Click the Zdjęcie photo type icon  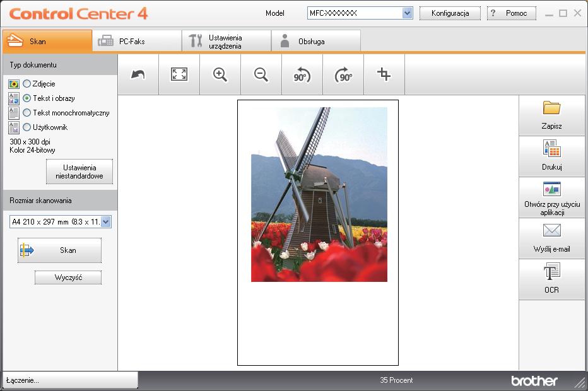click(14, 84)
